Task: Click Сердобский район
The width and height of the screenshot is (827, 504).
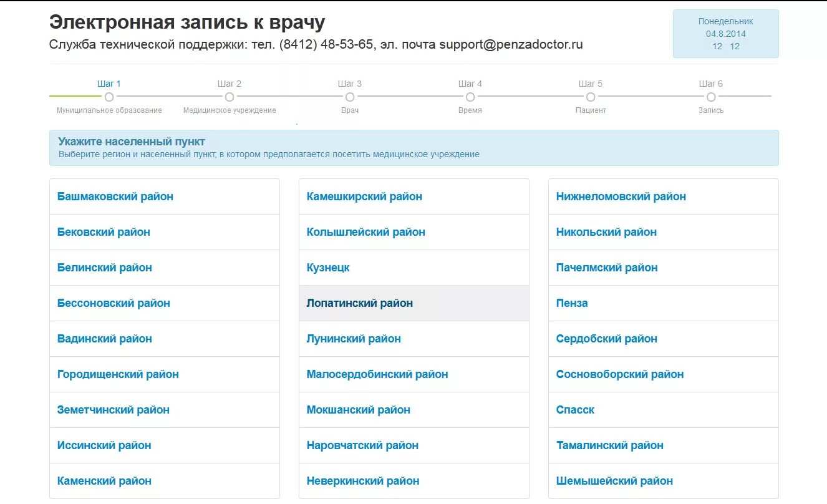Action: pyautogui.click(x=664, y=339)
